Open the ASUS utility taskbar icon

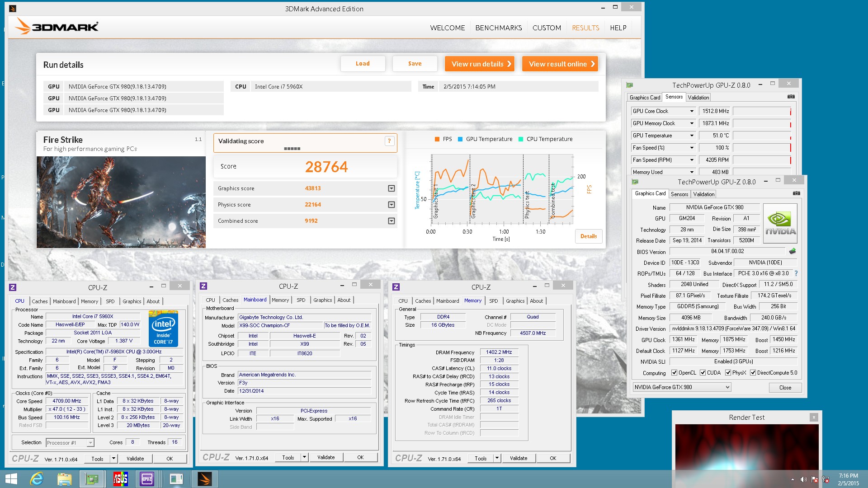pos(120,479)
